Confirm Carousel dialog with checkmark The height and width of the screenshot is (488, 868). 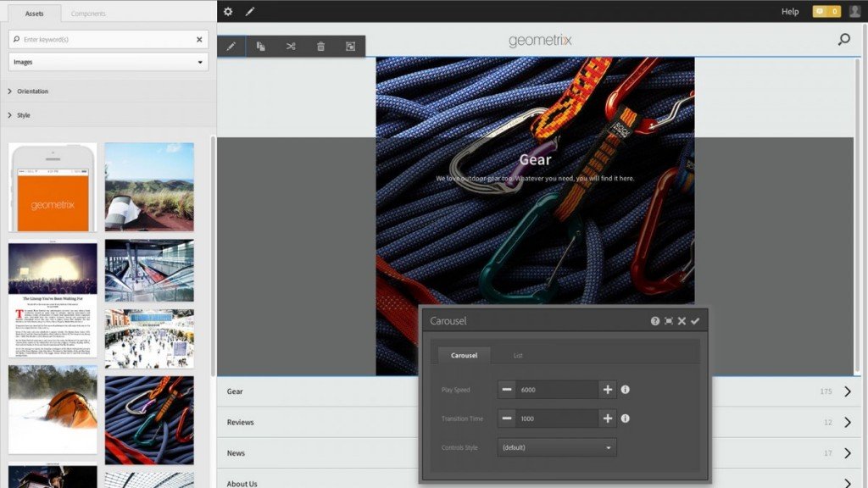point(695,321)
